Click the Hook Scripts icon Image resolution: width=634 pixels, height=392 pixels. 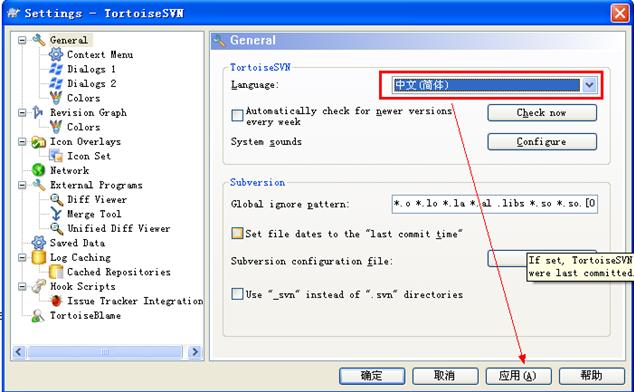pyautogui.click(x=39, y=286)
